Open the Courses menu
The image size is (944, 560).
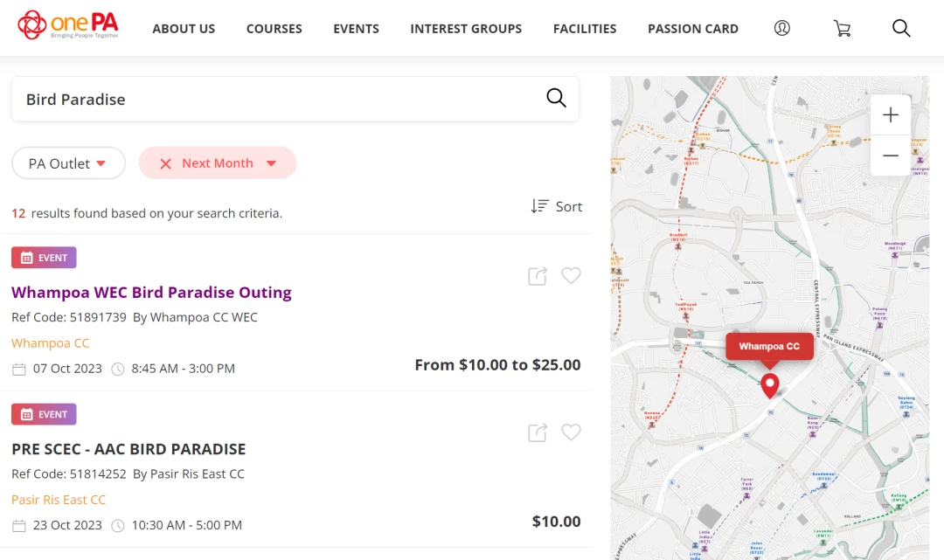coord(274,29)
